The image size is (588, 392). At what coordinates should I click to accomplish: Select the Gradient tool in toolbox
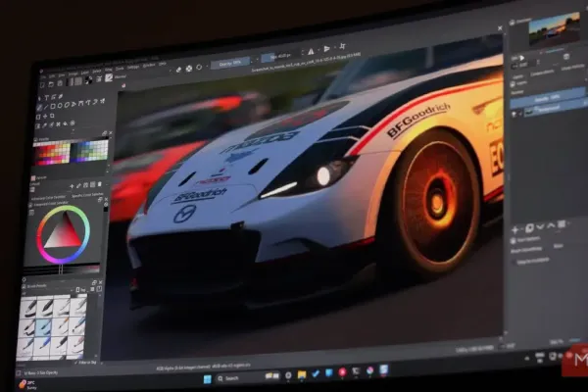[x=37, y=126]
